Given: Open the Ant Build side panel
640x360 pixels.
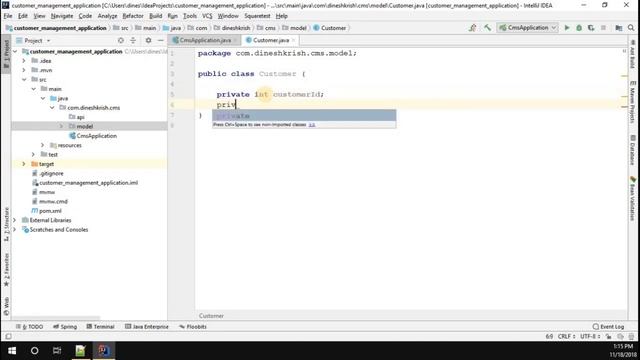Looking at the screenshot, I should click(632, 54).
